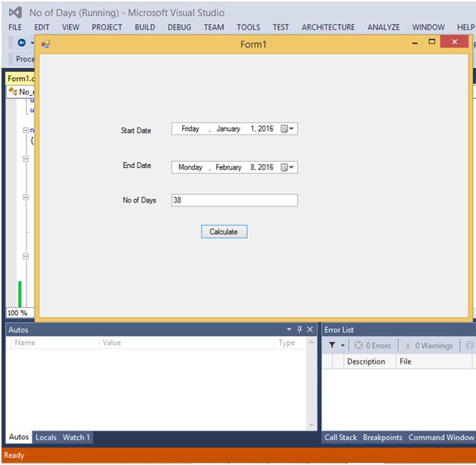Open the DEBUG menu
The image size is (476, 465).
click(x=179, y=27)
